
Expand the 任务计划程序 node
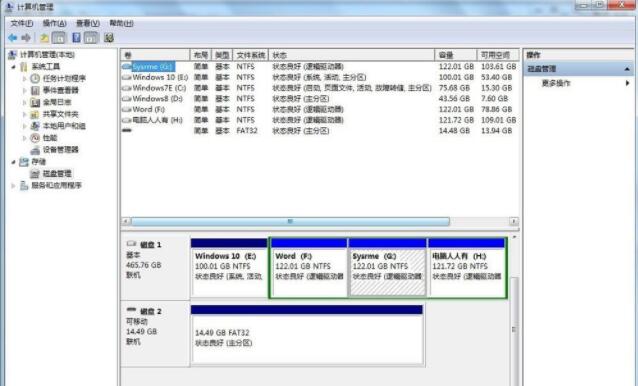[24, 79]
